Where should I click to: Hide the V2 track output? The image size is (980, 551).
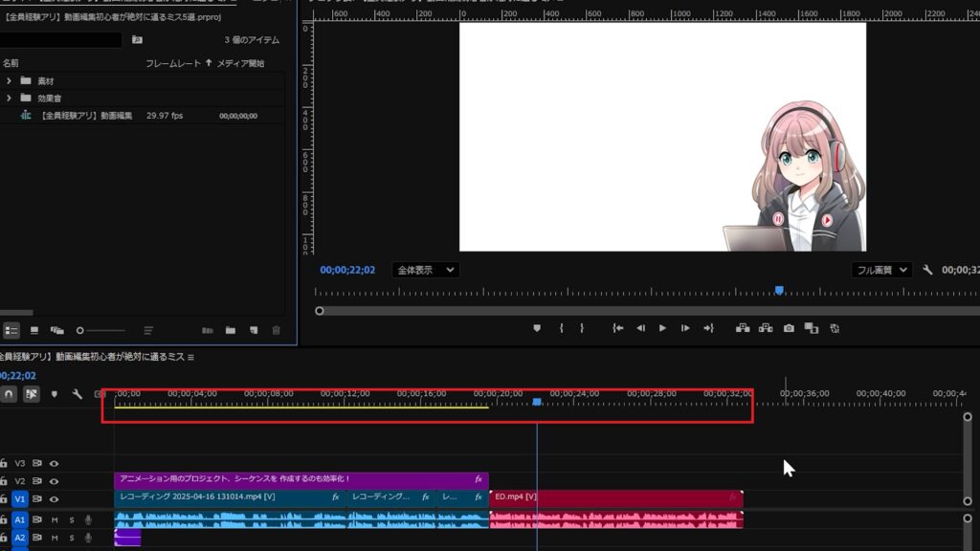click(x=54, y=481)
